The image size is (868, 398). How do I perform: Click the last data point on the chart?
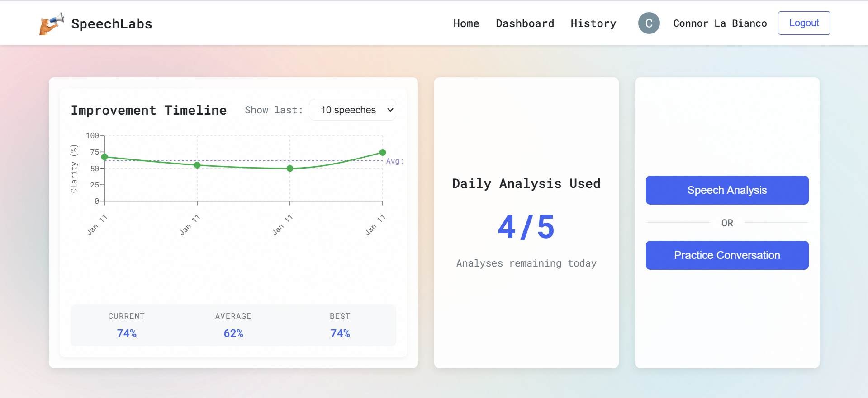(383, 152)
